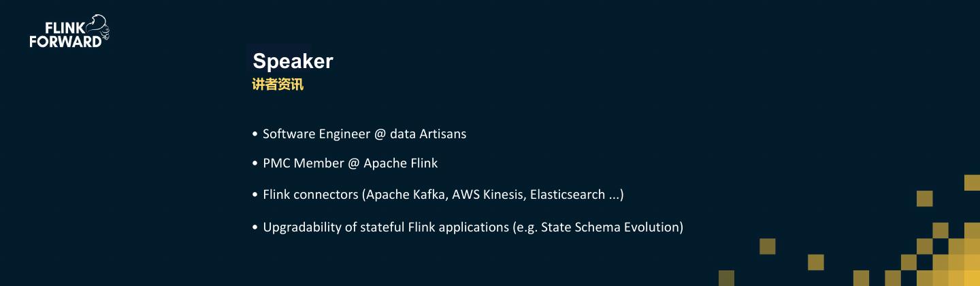This screenshot has height=286, width=980.
Task: Click the word Upgradability
Action: 301,227
